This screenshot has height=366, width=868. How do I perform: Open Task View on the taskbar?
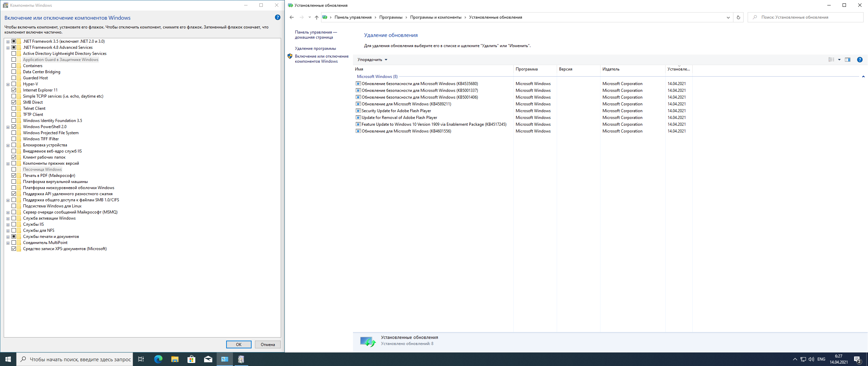pyautogui.click(x=141, y=359)
